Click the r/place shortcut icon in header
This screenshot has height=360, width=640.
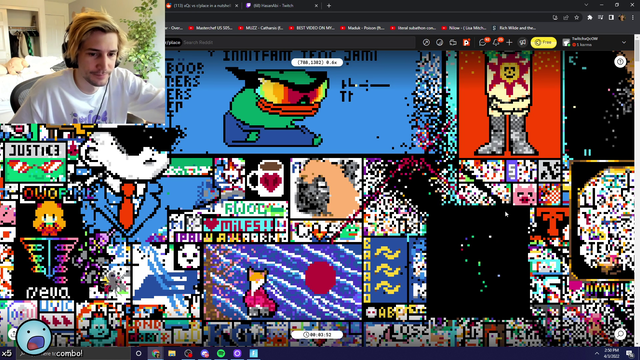pyautogui.click(x=466, y=42)
